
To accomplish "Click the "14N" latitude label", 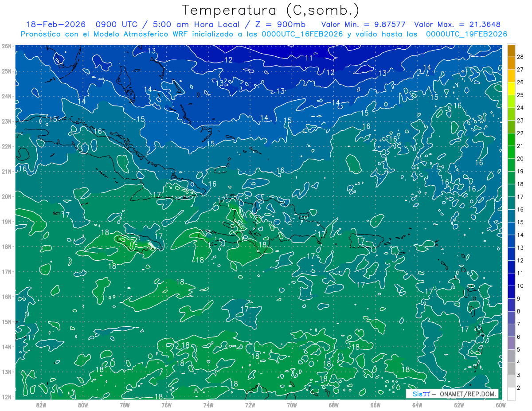I will pos(7,347).
